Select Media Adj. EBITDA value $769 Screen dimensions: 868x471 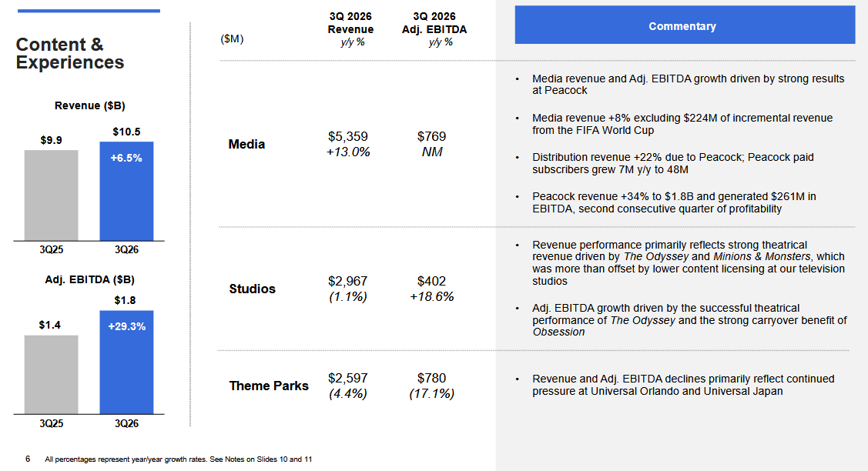point(432,137)
